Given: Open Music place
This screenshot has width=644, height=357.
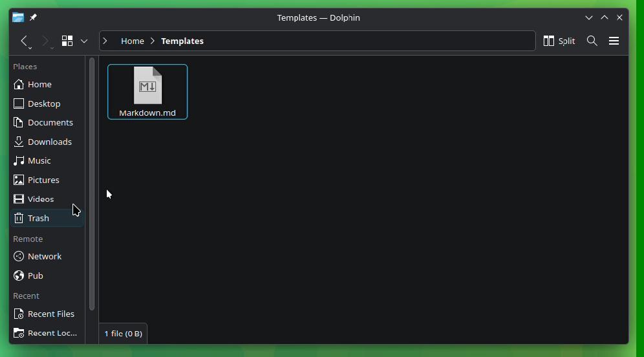Looking at the screenshot, I should [47, 160].
